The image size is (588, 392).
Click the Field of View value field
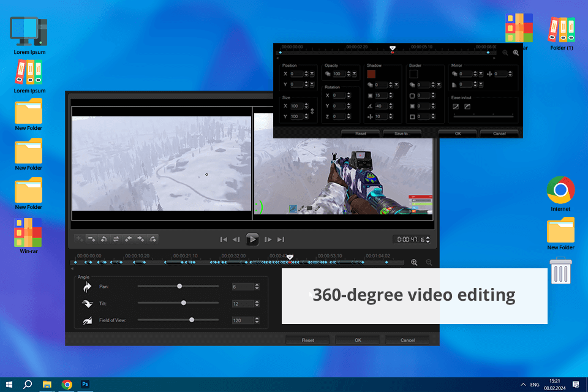pos(243,320)
